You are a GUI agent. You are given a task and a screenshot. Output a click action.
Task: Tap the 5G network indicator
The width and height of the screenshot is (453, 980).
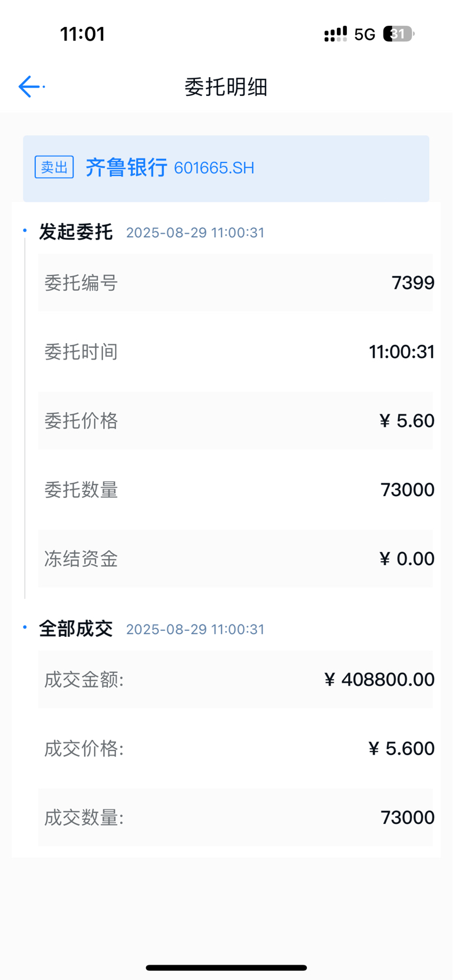365,35
